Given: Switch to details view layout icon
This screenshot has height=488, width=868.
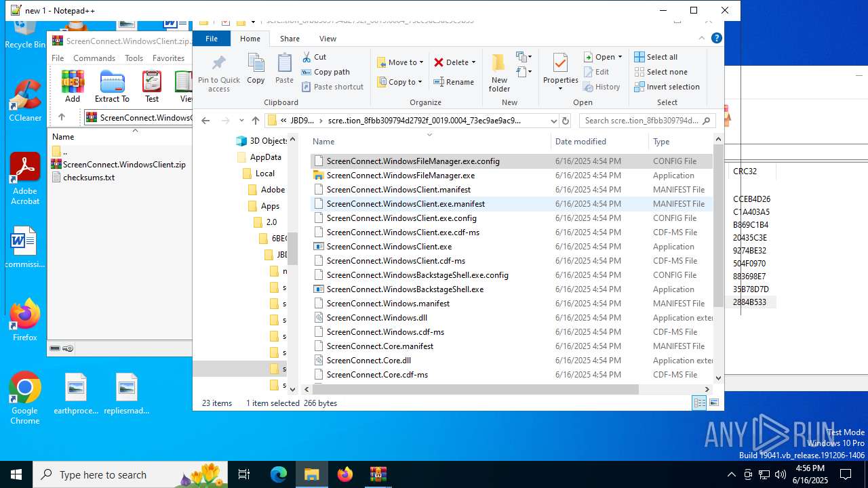Looking at the screenshot, I should click(699, 403).
